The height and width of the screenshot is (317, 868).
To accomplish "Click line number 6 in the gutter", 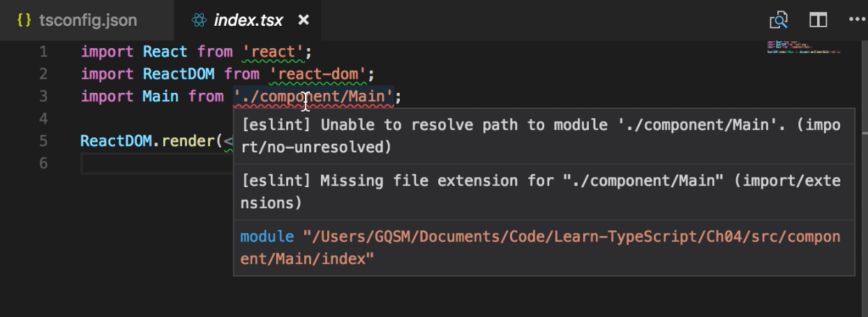I will coord(44,163).
